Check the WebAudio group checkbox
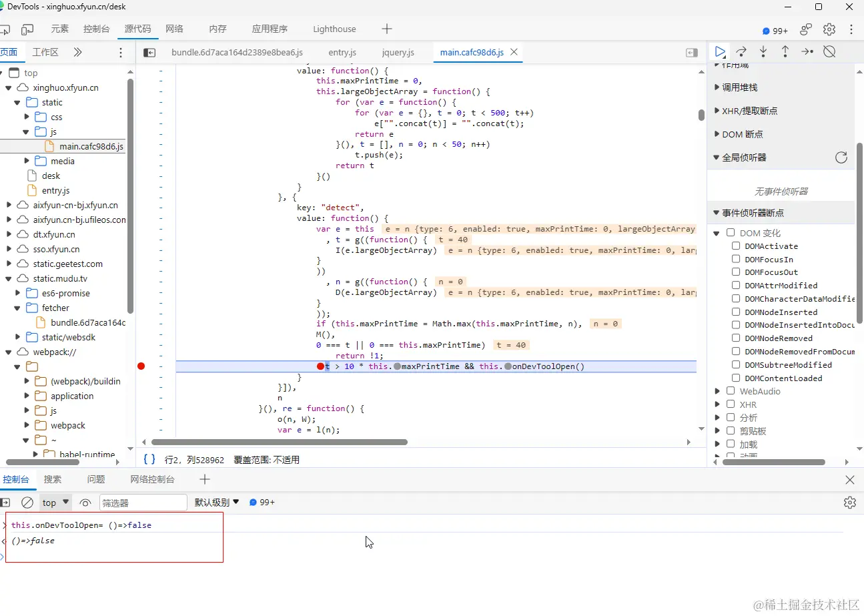 pos(731,391)
